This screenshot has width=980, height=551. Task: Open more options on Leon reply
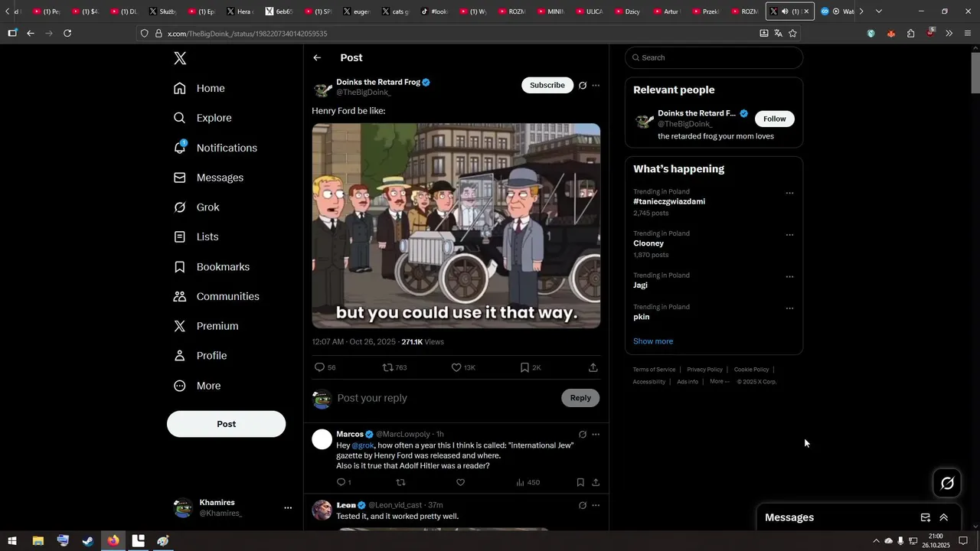(x=596, y=505)
